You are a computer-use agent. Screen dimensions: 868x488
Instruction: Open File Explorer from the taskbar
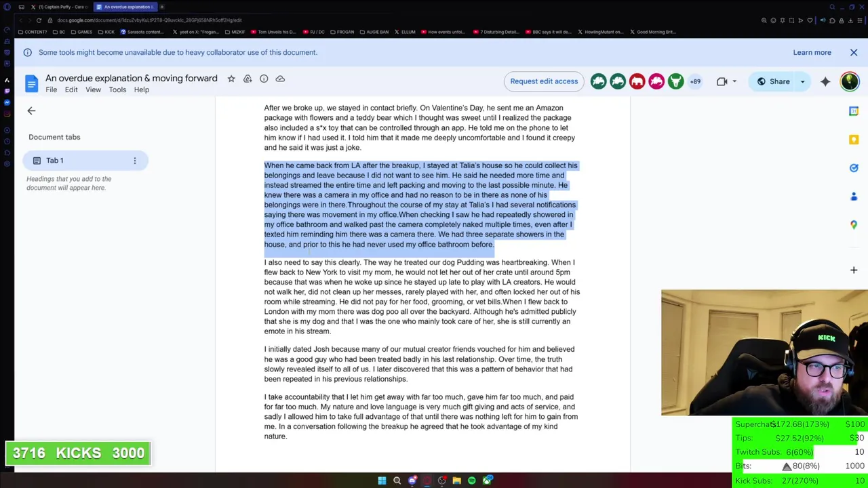456,481
